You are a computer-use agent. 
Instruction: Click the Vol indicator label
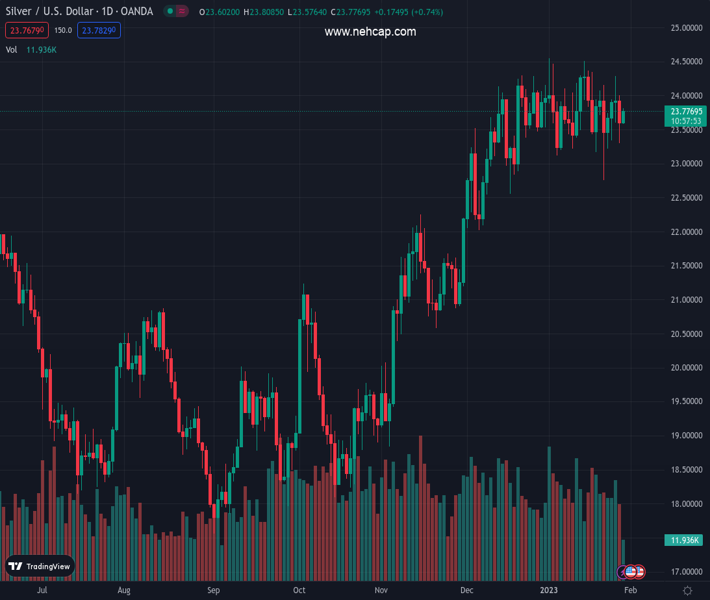click(x=11, y=49)
